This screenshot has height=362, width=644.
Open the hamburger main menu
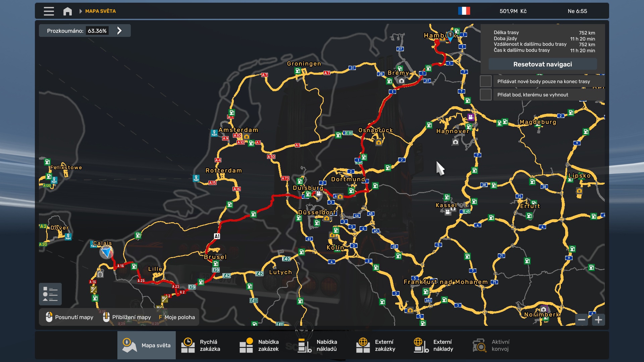click(x=49, y=11)
